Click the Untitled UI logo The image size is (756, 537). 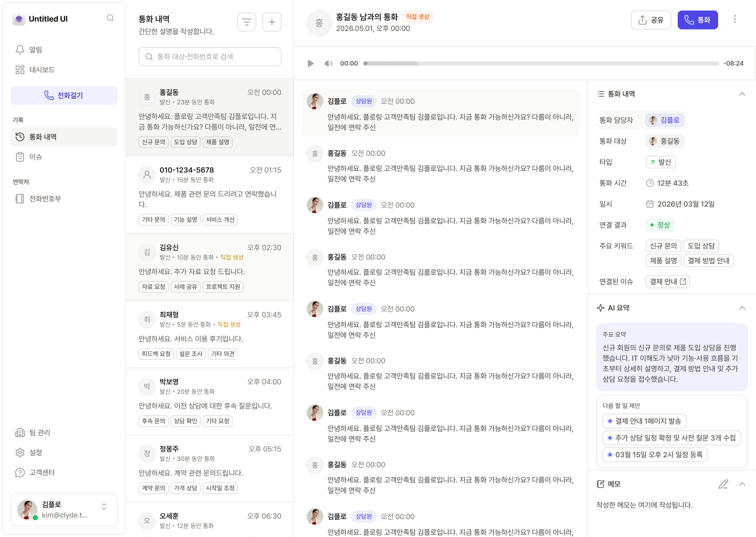pos(19,19)
